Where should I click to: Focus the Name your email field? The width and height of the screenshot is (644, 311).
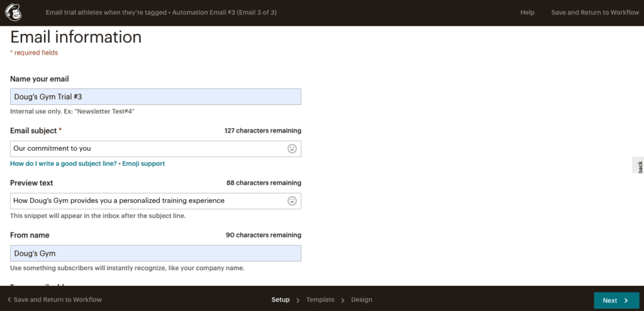pos(156,97)
